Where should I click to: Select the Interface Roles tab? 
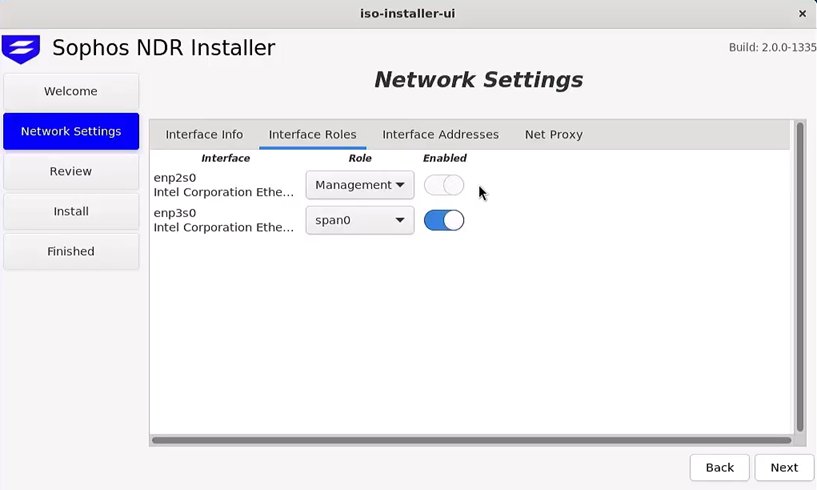click(313, 134)
